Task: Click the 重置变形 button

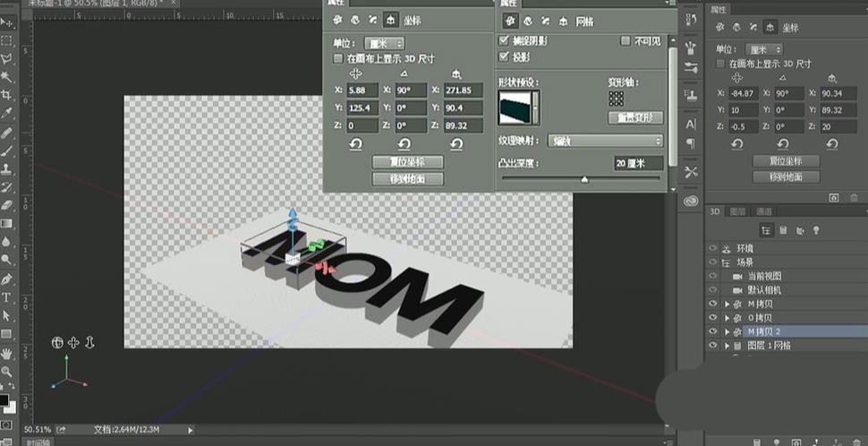Action: coord(635,117)
